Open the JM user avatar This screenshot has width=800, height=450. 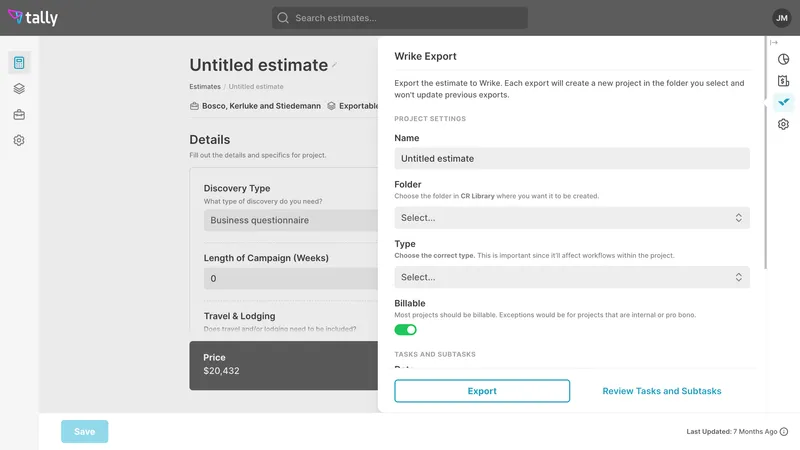782,18
